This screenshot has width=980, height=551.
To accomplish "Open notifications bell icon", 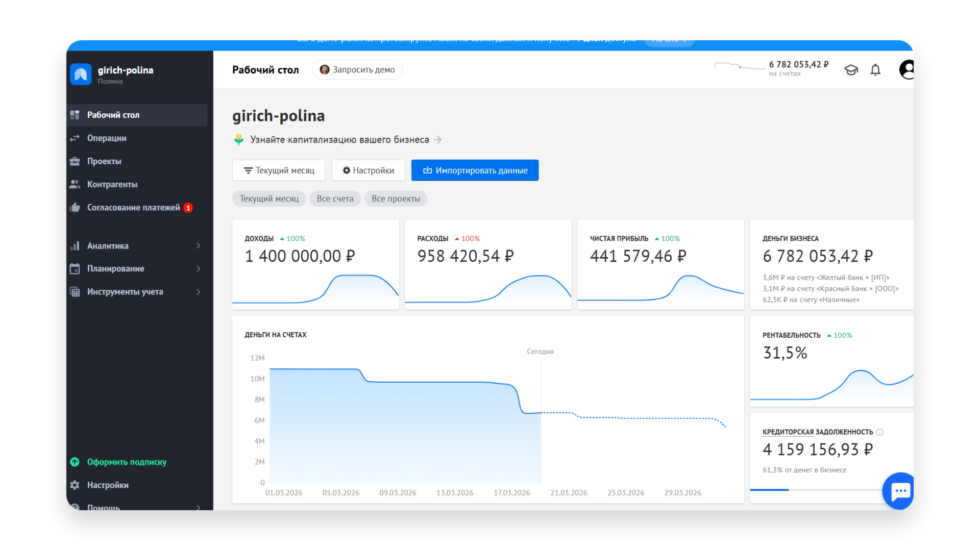I will click(875, 70).
